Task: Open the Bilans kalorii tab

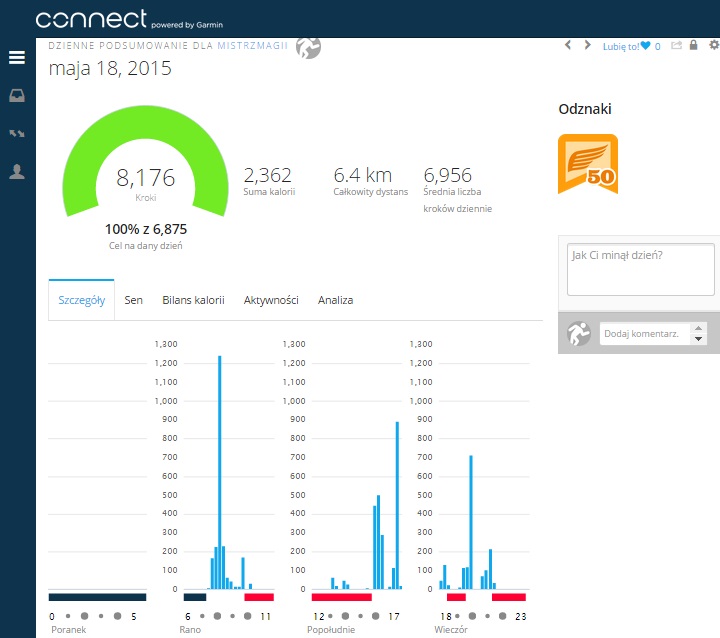Action: coord(193,300)
